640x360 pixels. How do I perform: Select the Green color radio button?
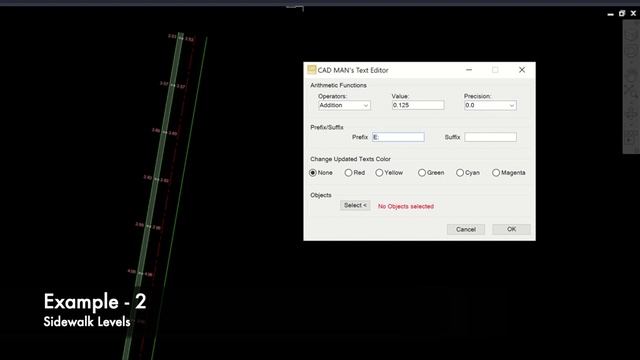click(422, 173)
